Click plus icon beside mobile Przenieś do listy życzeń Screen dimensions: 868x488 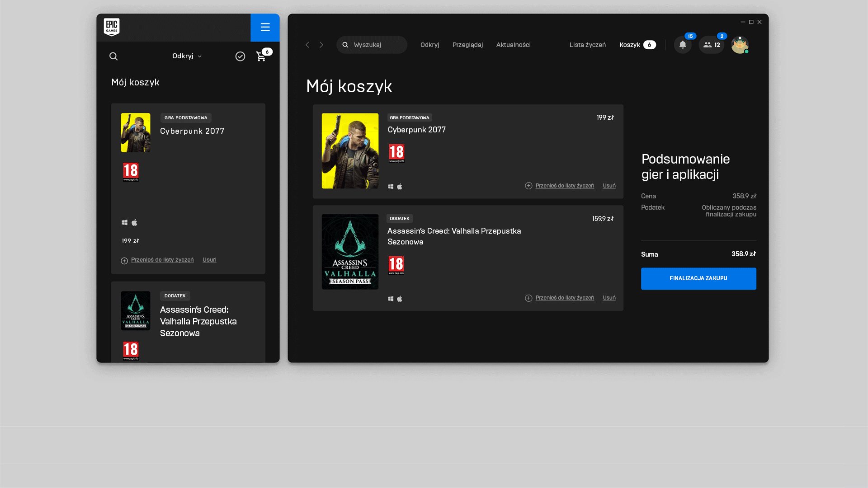(124, 261)
